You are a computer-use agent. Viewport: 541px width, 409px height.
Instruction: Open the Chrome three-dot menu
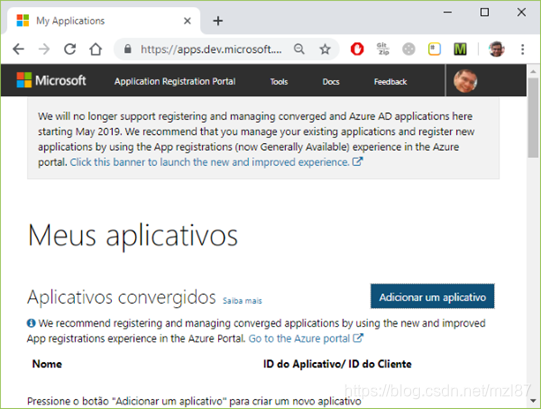(x=523, y=49)
